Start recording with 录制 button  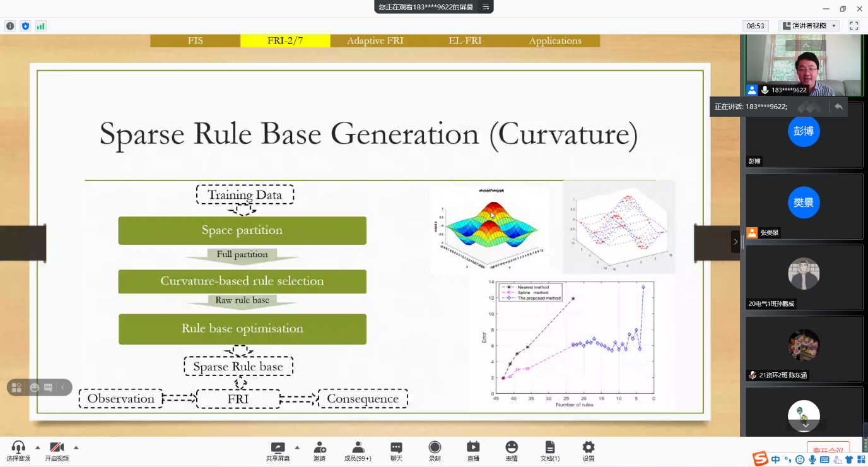435,451
